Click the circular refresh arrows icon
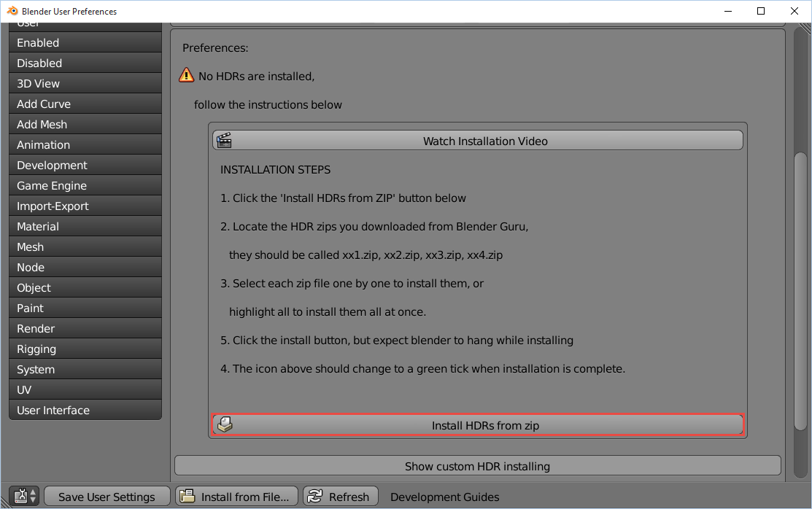The image size is (812, 509). (317, 496)
